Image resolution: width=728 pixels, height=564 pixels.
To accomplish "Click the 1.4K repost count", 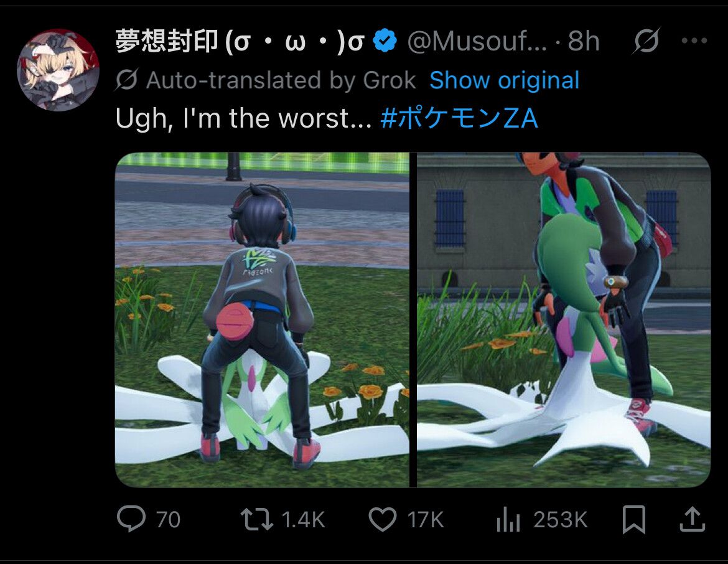I will point(303,519).
